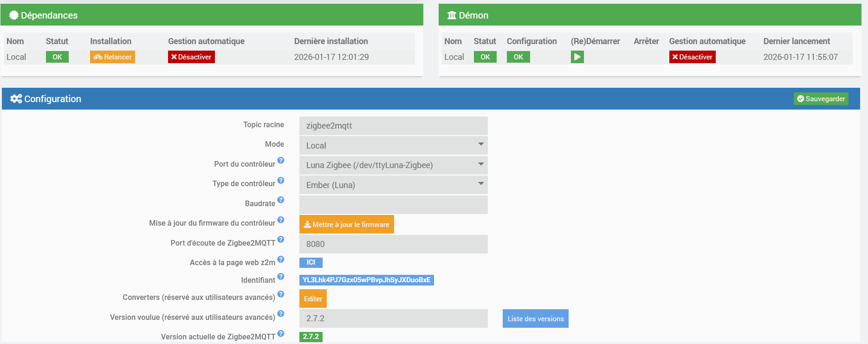Expand the Ember (Luna) controller type dropdown

point(393,185)
